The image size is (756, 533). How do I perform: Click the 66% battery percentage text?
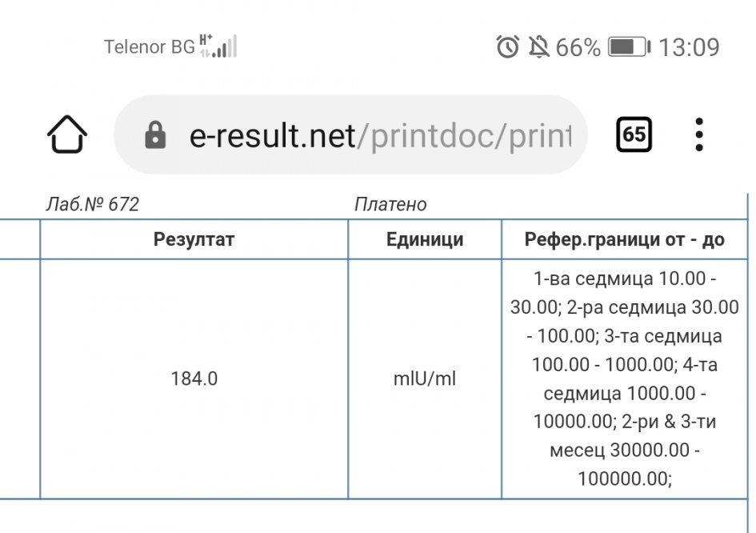(x=578, y=47)
